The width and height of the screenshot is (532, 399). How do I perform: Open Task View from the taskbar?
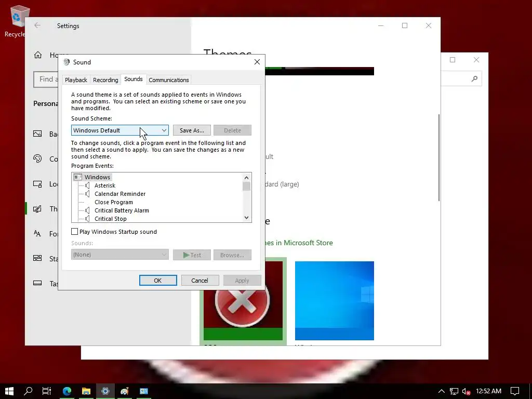46,391
